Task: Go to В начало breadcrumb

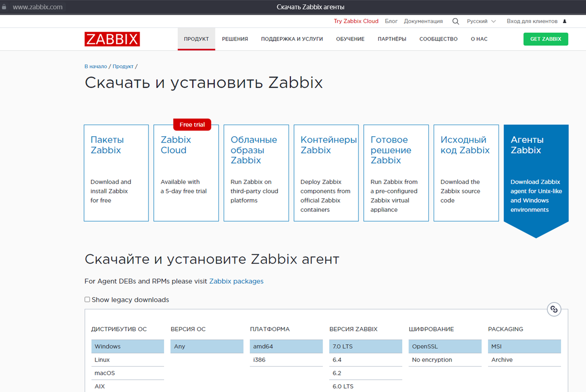Action: 96,66
